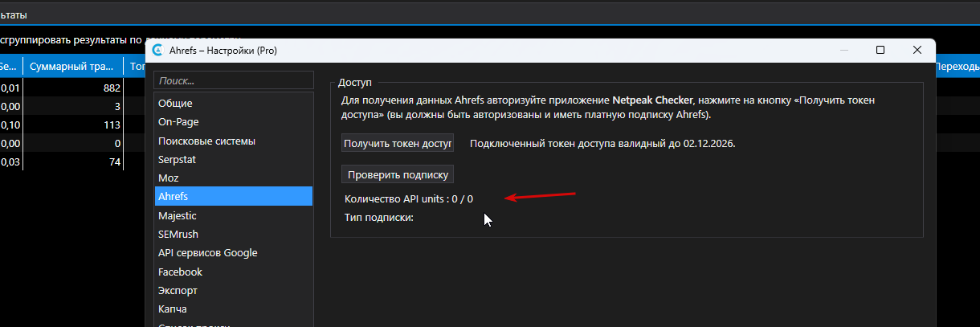The width and height of the screenshot is (980, 327).
Task: Select table cell with value 0,10
Action: (x=10, y=125)
